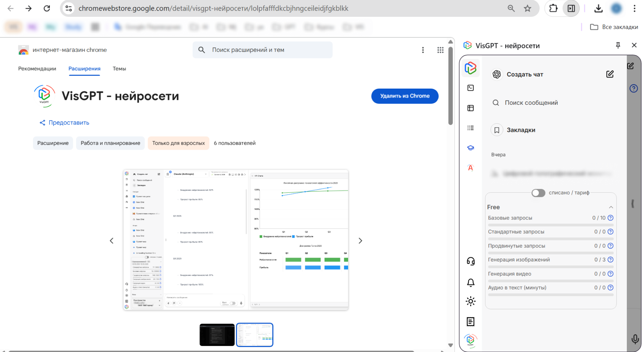The width and height of the screenshot is (644, 352).
Task: Toggle the browser side panel button
Action: [571, 9]
